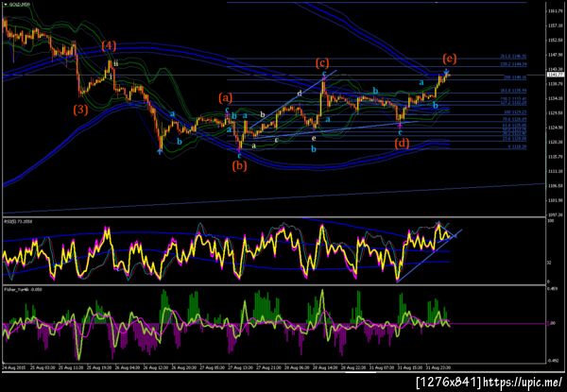The height and width of the screenshot is (392, 567).
Task: Select the orange (a) wave label
Action: (x=226, y=97)
